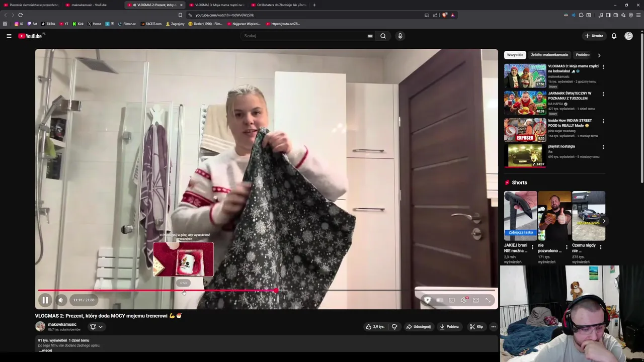Open player settings gear

[464, 300]
